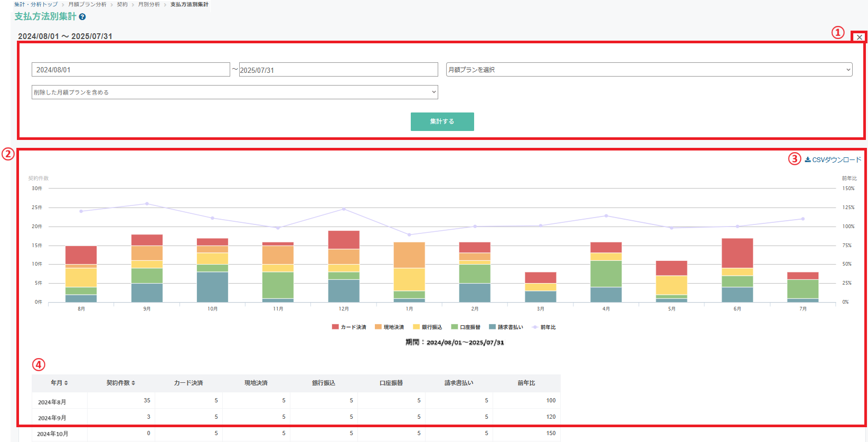Expand the 削除した月額プランを含める dropdown
This screenshot has height=442, width=868.
tap(234, 92)
